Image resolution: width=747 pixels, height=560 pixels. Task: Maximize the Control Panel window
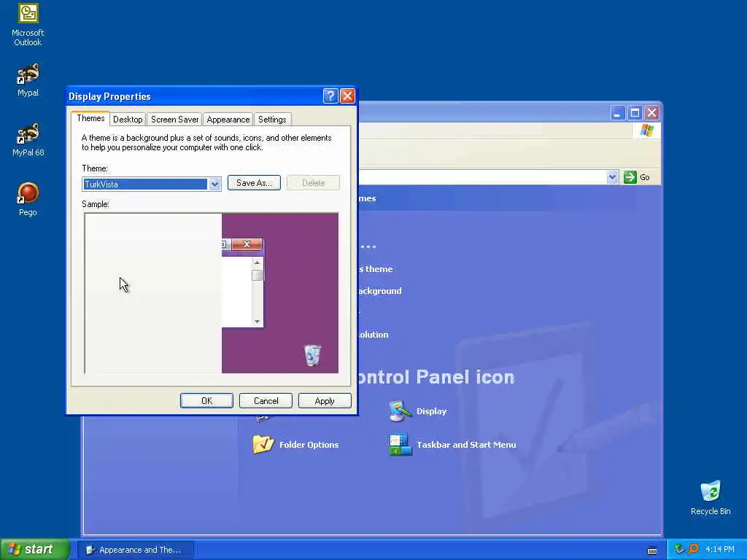(635, 113)
